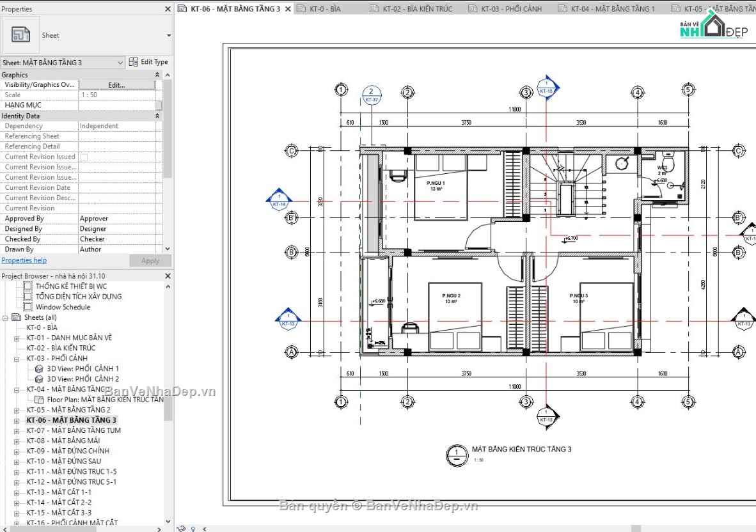Collapse KT-03 - PHỐI CẢNH sheet node

[17, 359]
